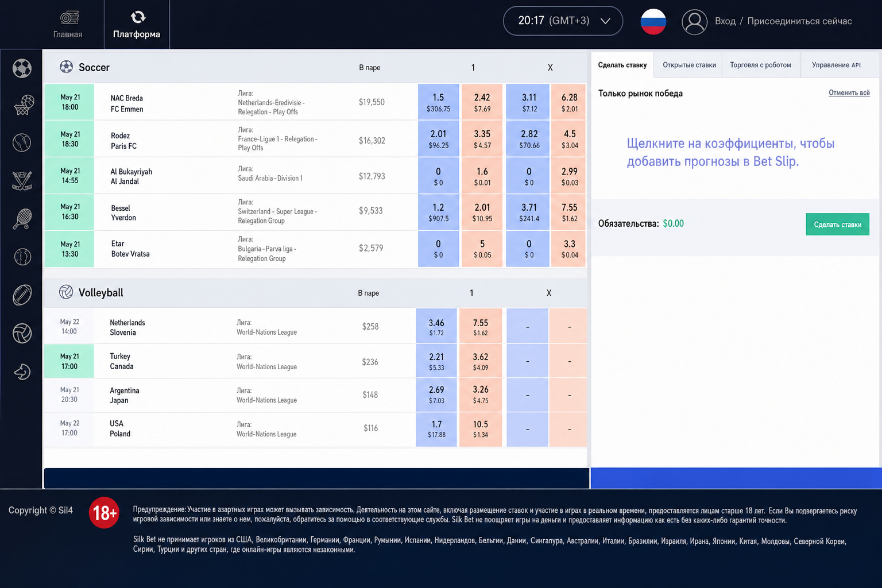This screenshot has height=588, width=882.
Task: Select the baseball sidebar icon
Action: 22,257
